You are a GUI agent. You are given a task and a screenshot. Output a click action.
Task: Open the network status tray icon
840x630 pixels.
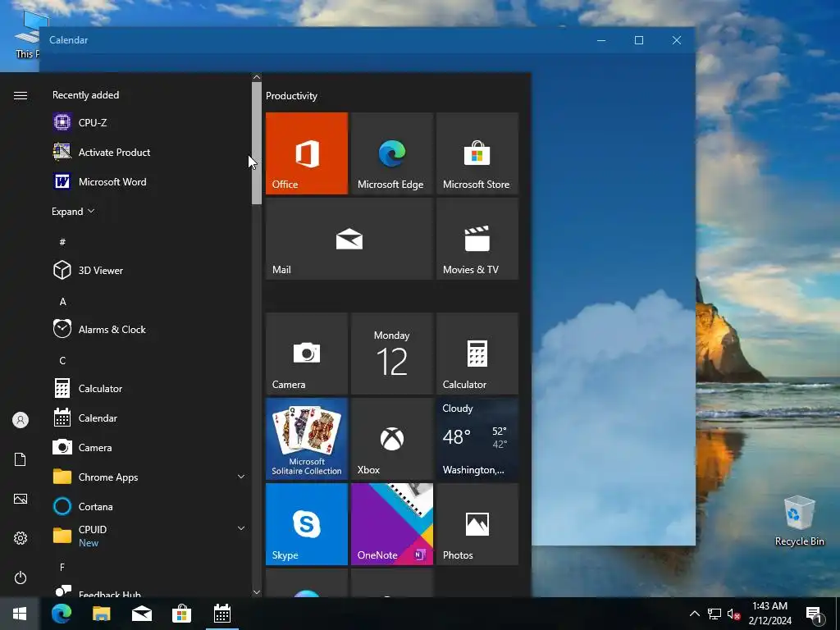coord(714,614)
